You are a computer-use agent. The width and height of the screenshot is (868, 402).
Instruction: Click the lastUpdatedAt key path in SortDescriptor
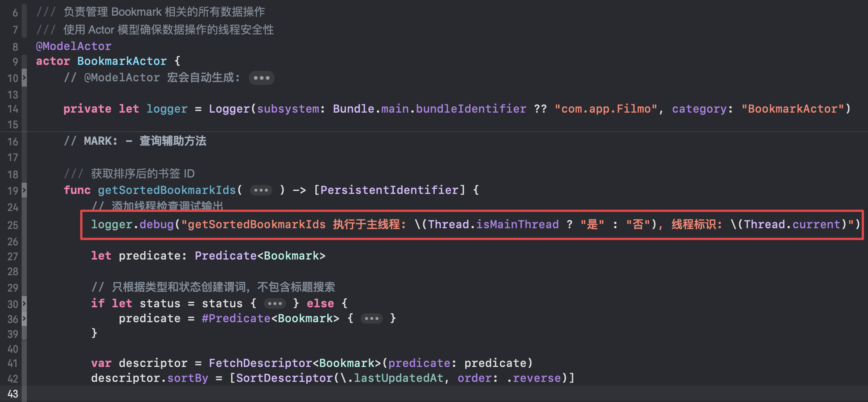(x=398, y=378)
